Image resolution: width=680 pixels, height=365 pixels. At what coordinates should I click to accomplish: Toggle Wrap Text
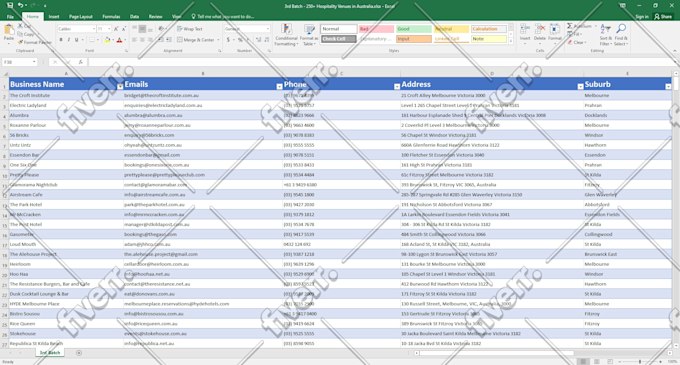(190, 29)
